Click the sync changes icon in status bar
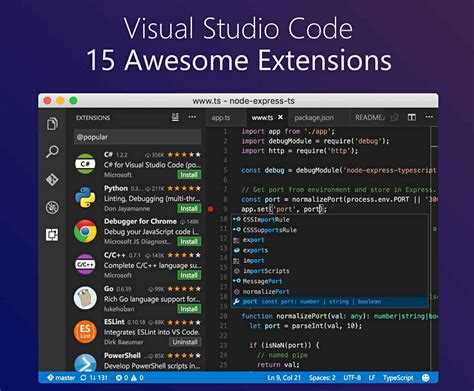 (x=84, y=378)
